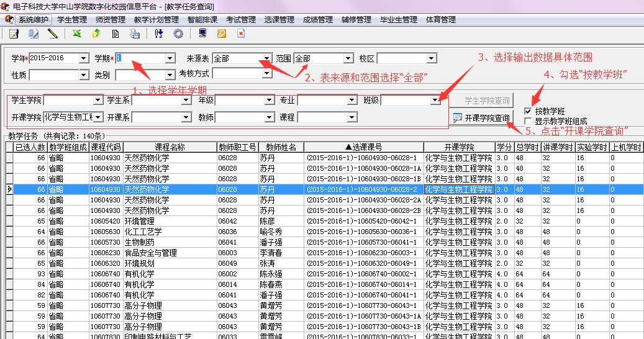Expand the 来源表 dropdown list
Screen dimensions: 644x339
point(266,58)
